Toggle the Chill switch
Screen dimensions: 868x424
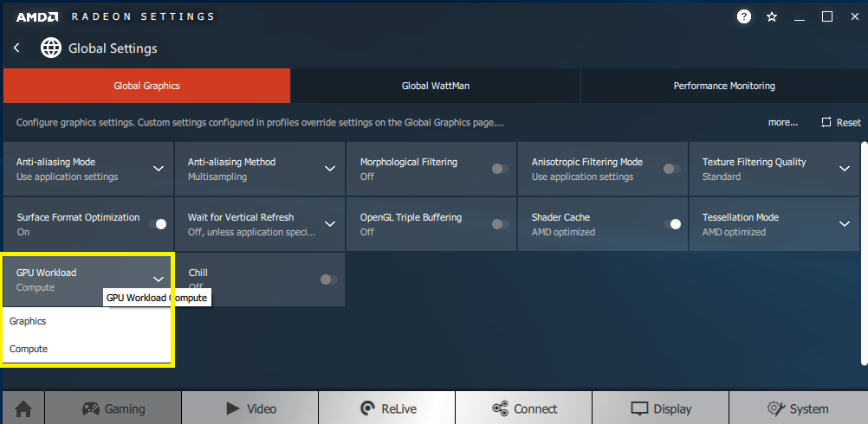[329, 279]
